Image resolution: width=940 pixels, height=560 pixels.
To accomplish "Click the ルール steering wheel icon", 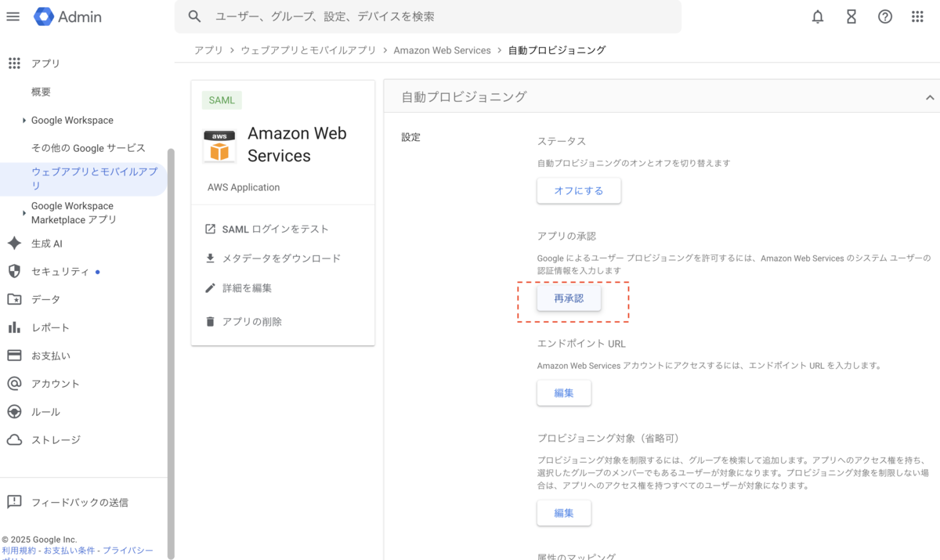I will pyautogui.click(x=14, y=412).
